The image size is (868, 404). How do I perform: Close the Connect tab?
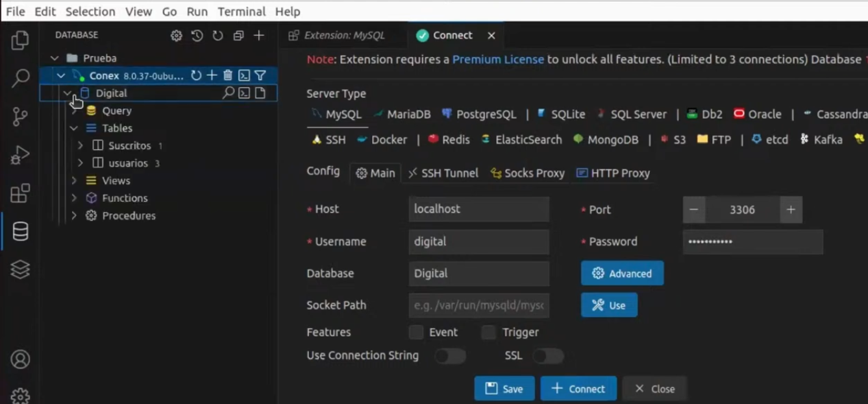[491, 36]
